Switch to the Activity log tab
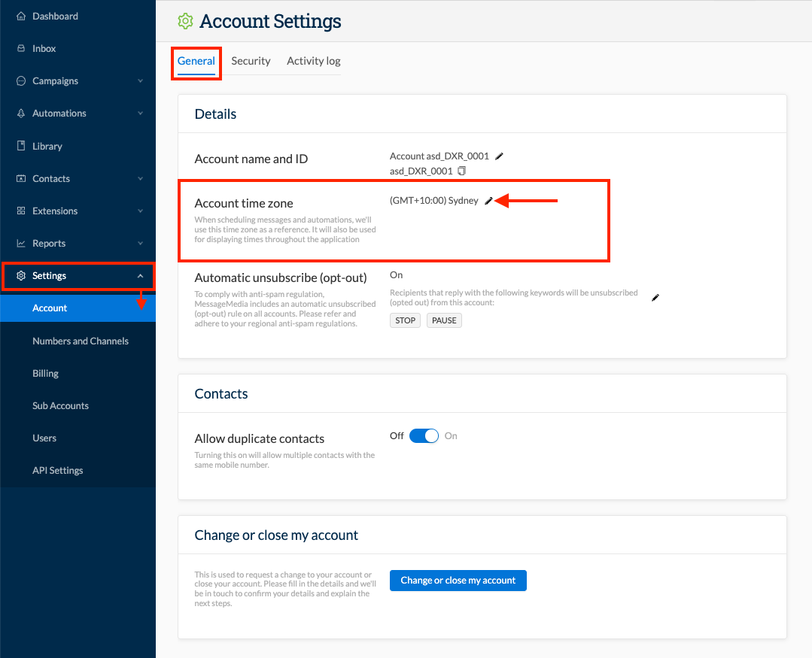 pos(313,61)
